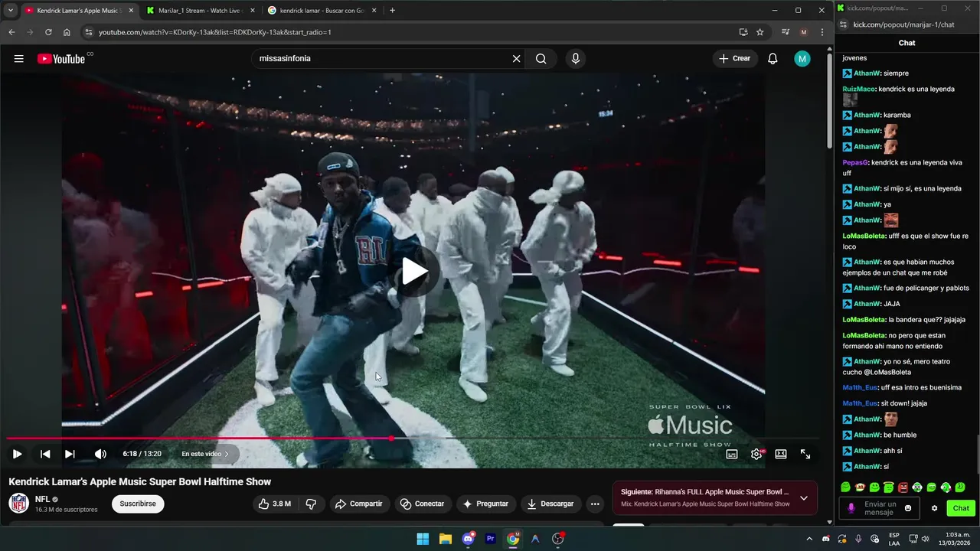The height and width of the screenshot is (551, 980).
Task: Insert the red angry emote in chat
Action: [x=903, y=487]
